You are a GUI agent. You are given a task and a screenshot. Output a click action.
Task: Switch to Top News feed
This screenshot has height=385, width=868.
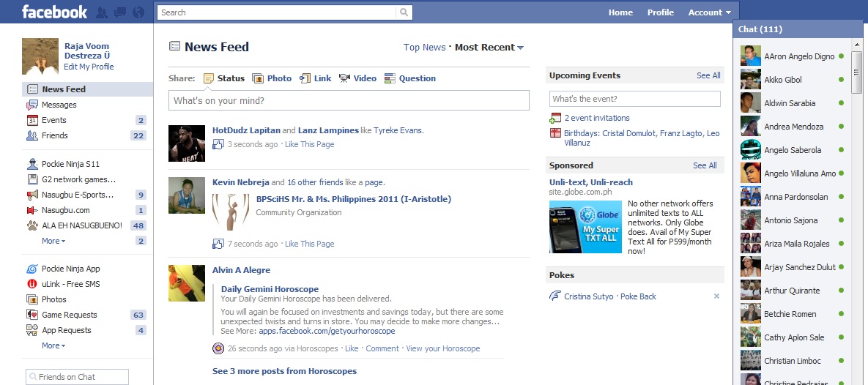pyautogui.click(x=424, y=48)
